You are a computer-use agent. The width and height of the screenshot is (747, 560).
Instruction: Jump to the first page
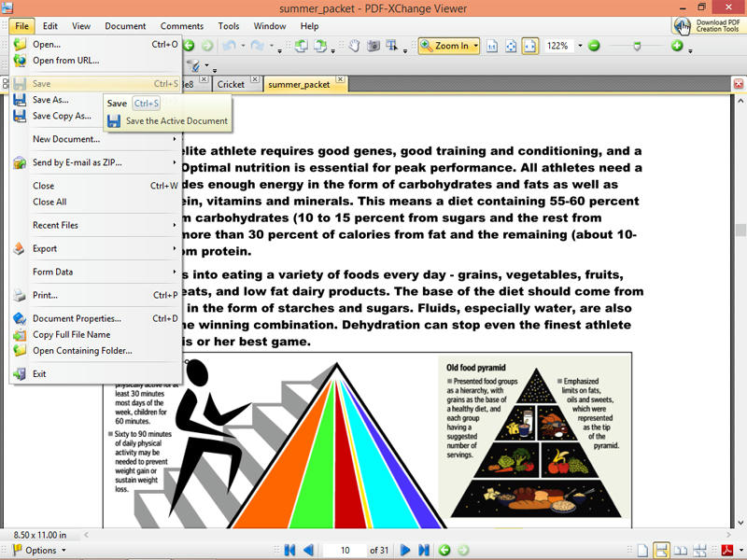(289, 550)
